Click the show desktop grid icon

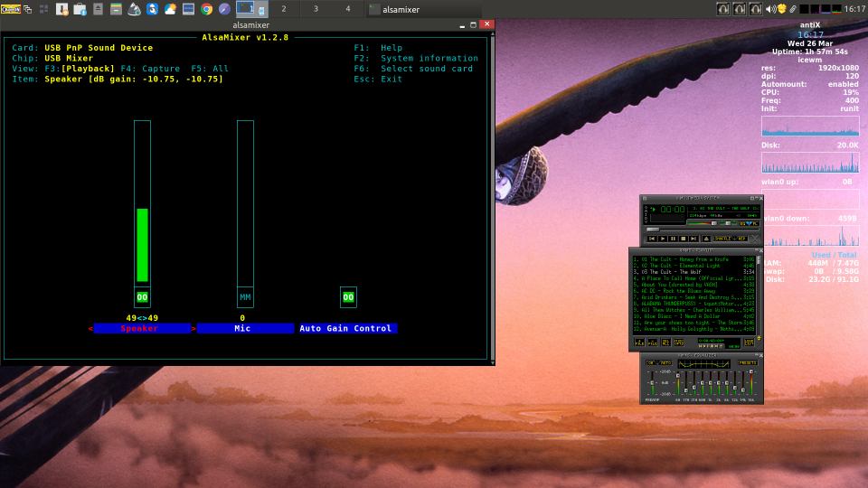point(43,9)
